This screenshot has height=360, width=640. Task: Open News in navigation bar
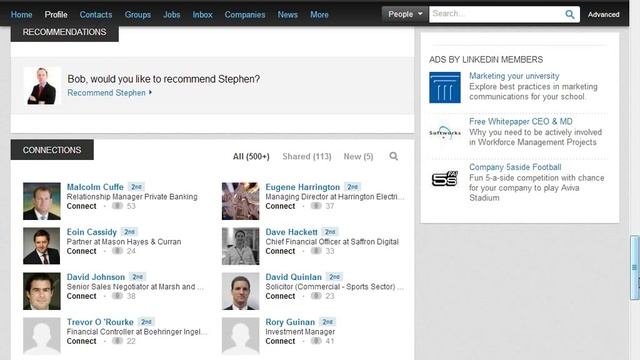tap(288, 15)
